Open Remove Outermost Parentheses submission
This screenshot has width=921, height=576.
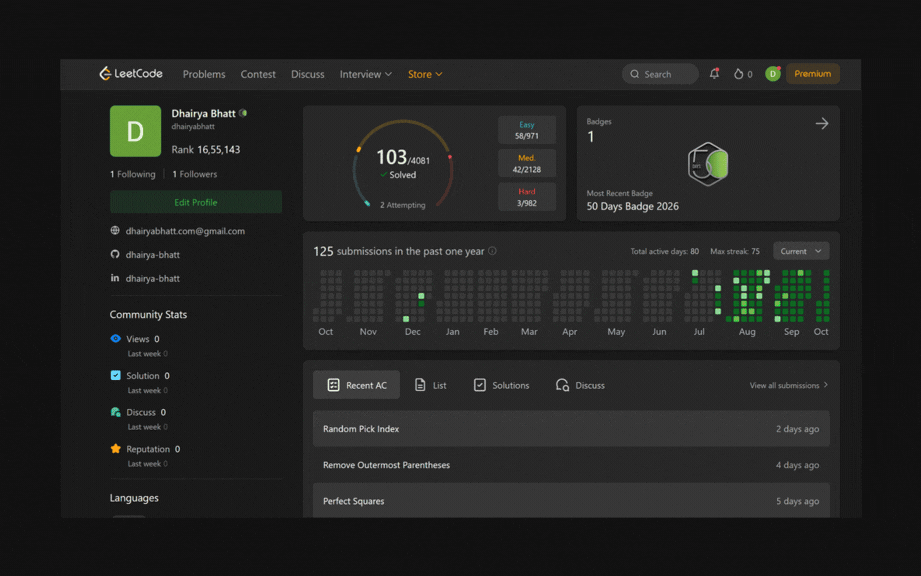pyautogui.click(x=571, y=464)
